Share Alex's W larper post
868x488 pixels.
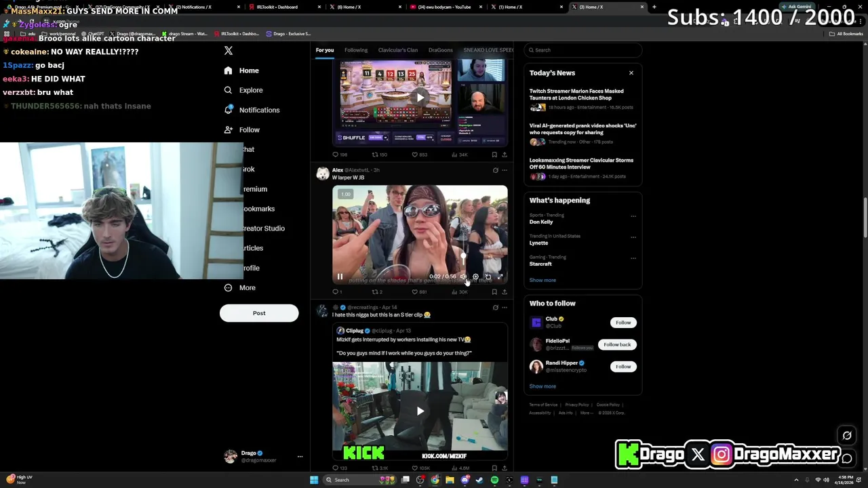[x=504, y=292]
